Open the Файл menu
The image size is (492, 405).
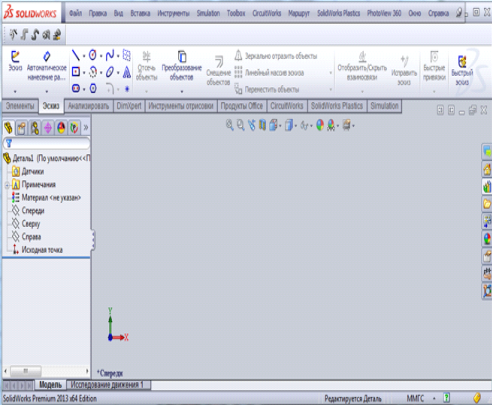(76, 13)
